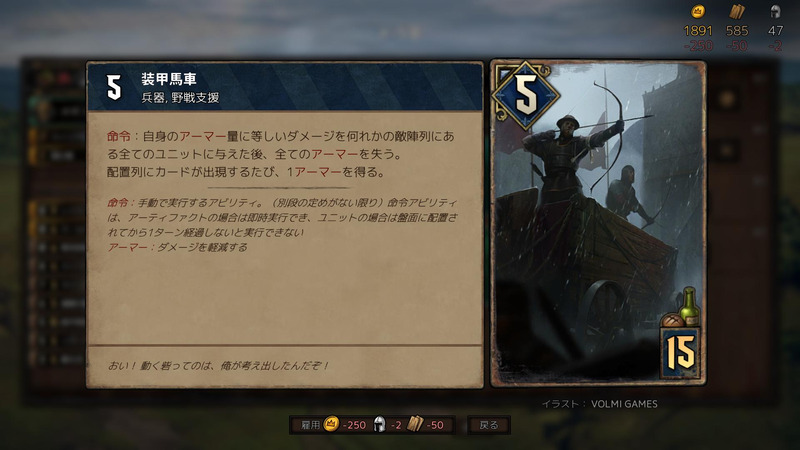The height and width of the screenshot is (450, 800).
Task: Click the wood planks resource icon at top
Action: [737, 11]
